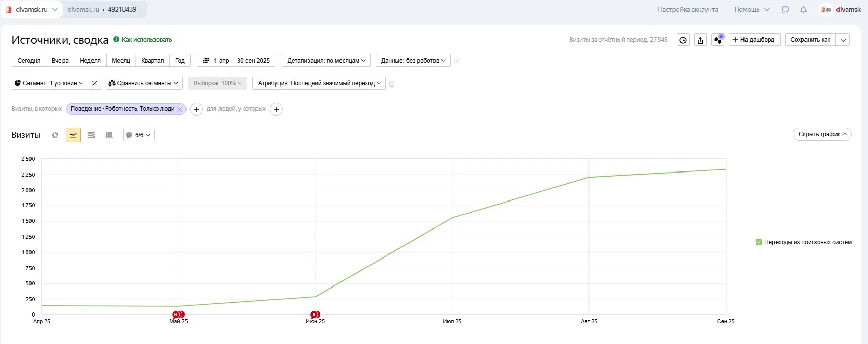The width and height of the screenshot is (868, 344).
Task: Open the date range 1 апр — 30 сен 2025
Action: click(x=236, y=61)
